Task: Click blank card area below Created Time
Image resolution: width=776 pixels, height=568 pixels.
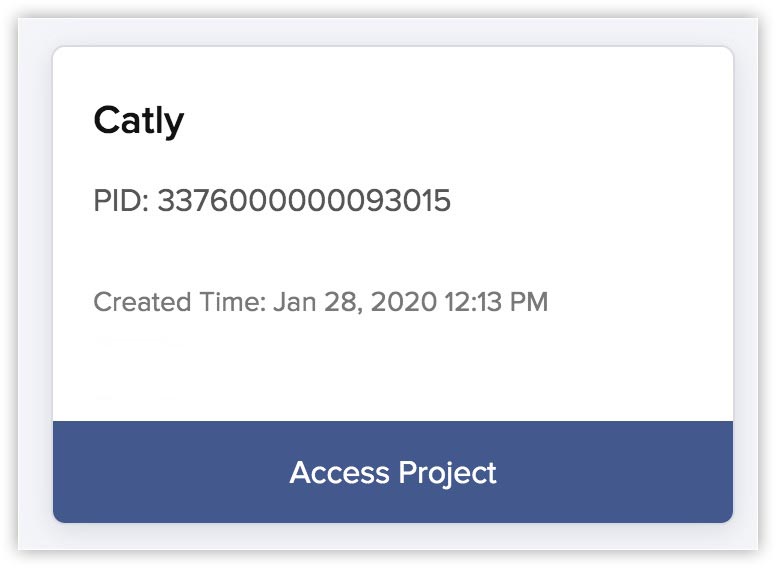Action: [393, 370]
